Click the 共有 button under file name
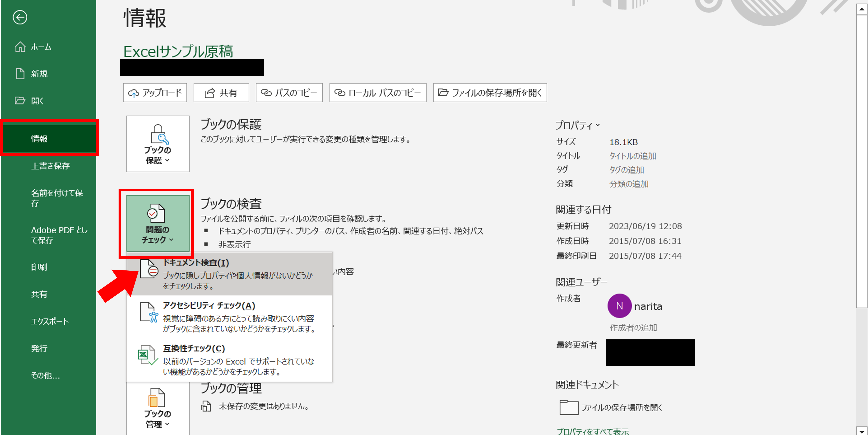Screen dimensions: 868x435 coord(221,93)
